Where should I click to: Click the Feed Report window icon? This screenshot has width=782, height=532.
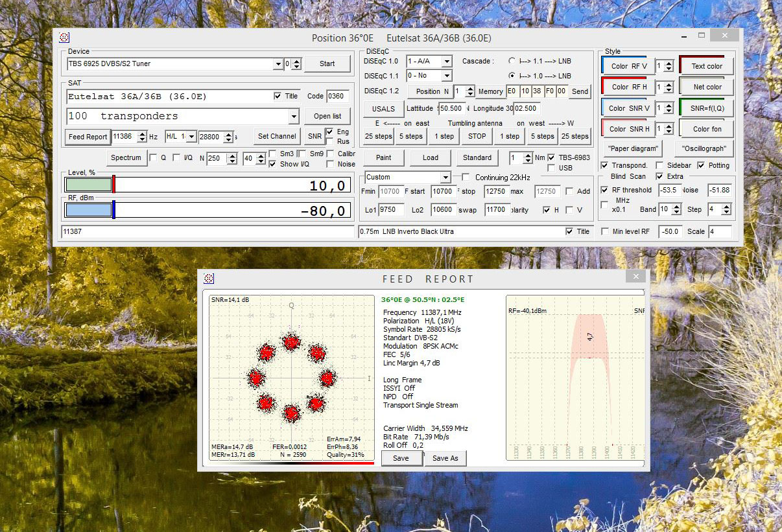209,279
